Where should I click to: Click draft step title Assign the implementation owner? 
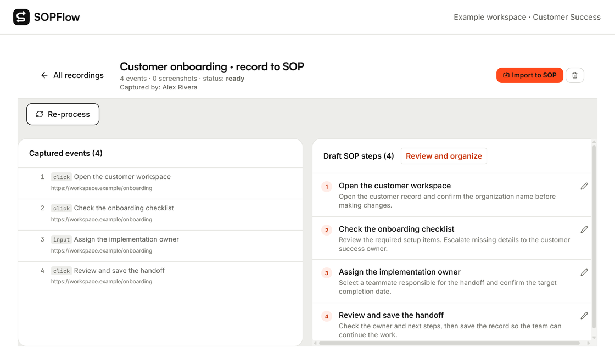(399, 272)
